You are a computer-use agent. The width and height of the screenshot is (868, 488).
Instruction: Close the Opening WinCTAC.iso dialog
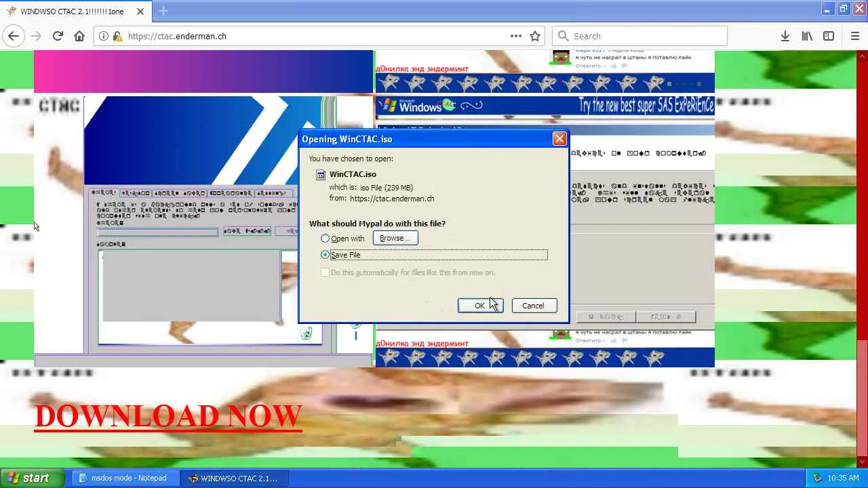(559, 139)
